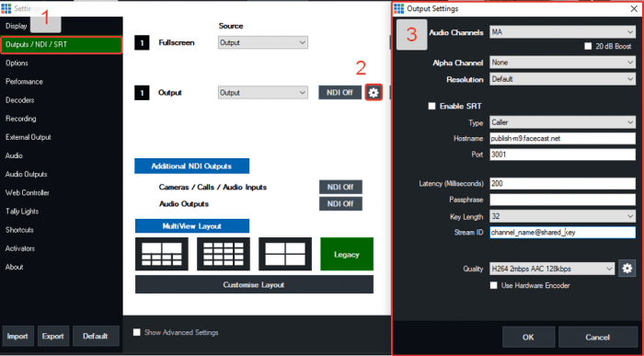The image size is (644, 356).
Task: Toggle NDI for Audio Outputs row
Action: coord(340,203)
